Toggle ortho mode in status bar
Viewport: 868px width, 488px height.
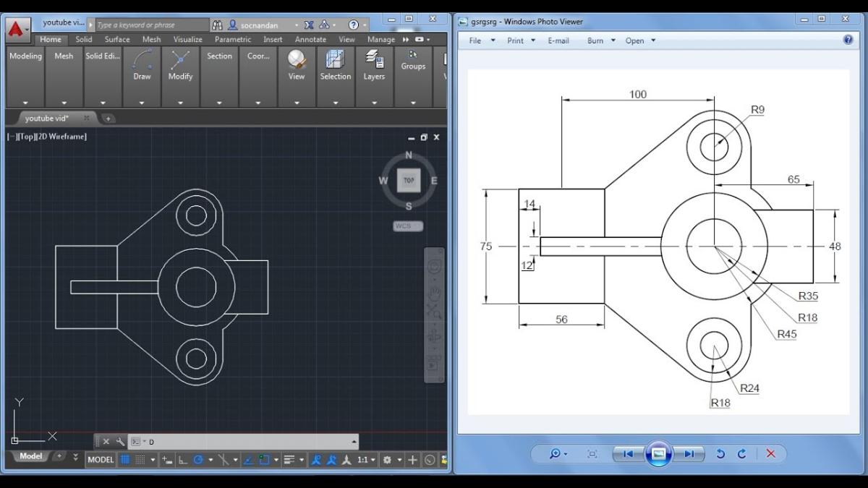pos(182,460)
